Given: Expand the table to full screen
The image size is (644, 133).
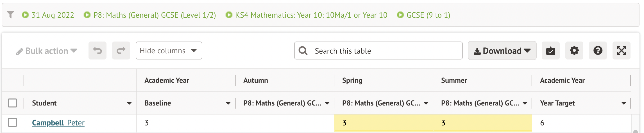Looking at the screenshot, I should (621, 51).
